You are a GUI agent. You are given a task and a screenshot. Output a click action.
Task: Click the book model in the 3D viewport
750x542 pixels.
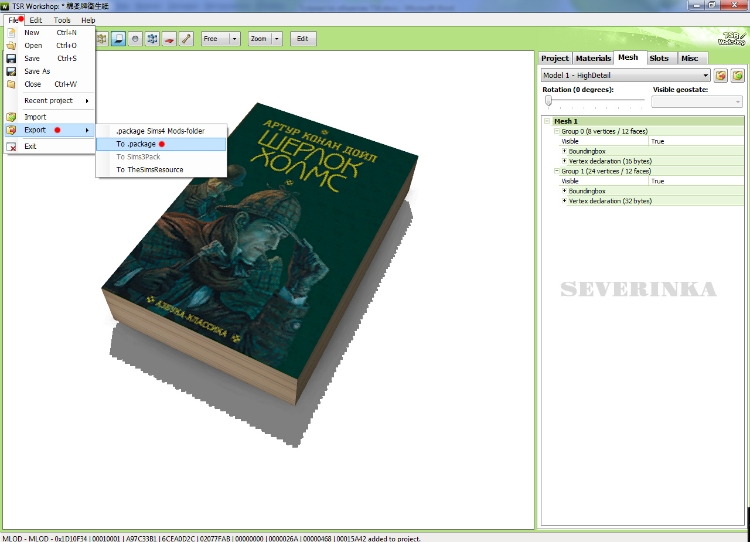click(x=260, y=253)
